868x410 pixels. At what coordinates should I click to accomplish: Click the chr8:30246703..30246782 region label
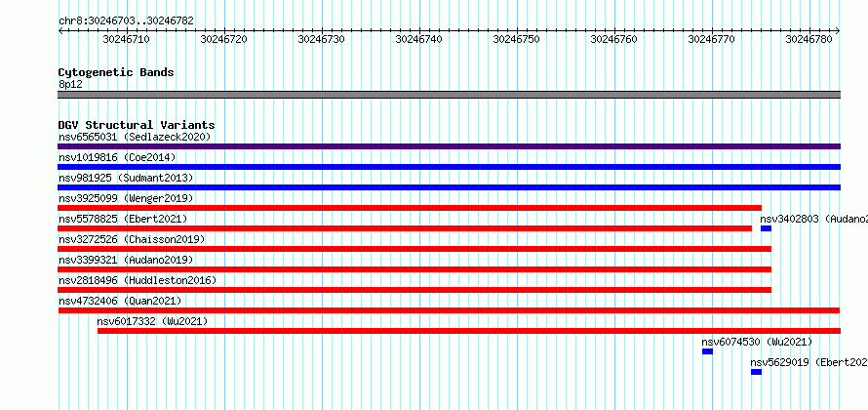(126, 20)
